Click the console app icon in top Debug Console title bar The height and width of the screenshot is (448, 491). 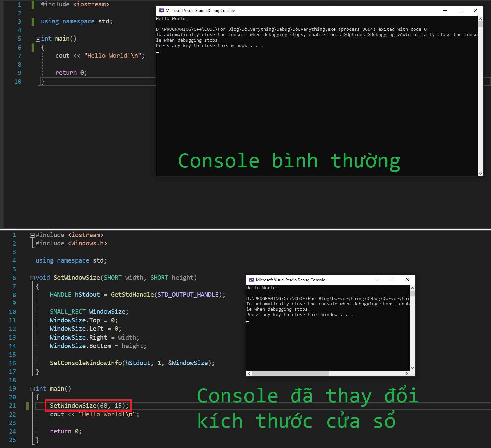coord(161,10)
